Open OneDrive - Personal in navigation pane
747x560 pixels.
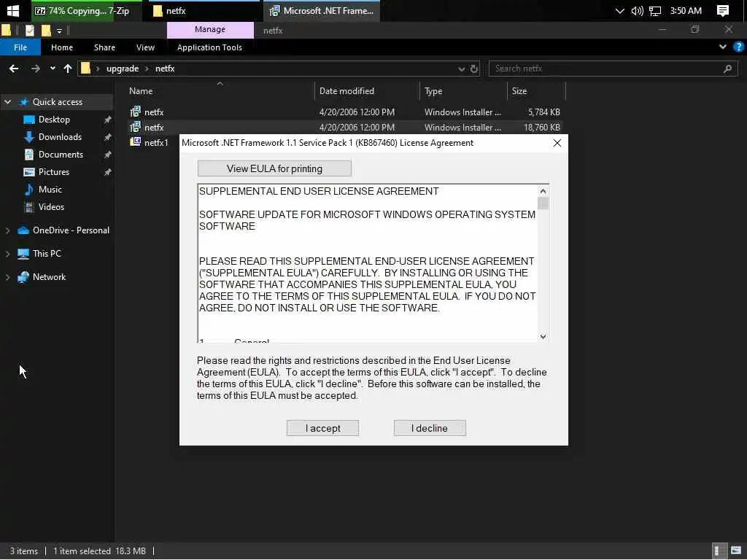(71, 230)
